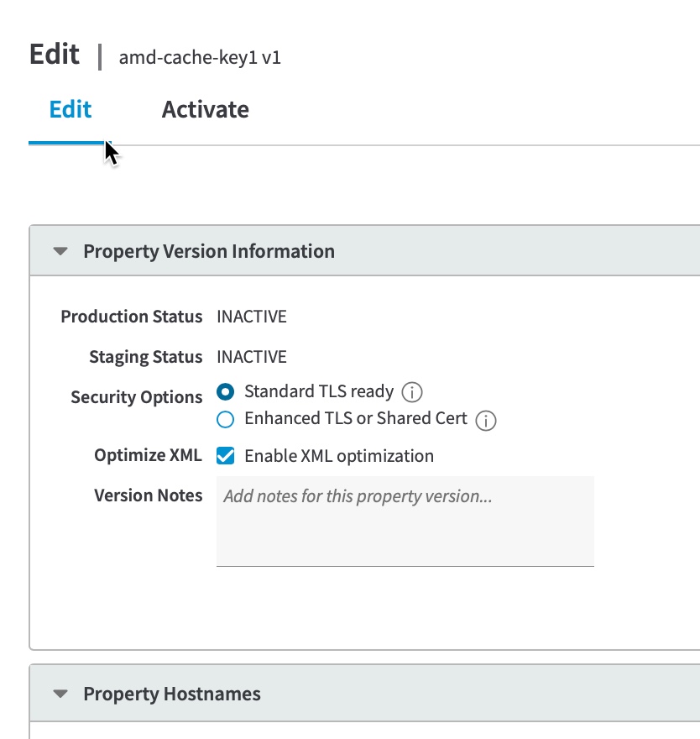The height and width of the screenshot is (739, 700).
Task: Click the Property Version Information header title
Action: (208, 251)
